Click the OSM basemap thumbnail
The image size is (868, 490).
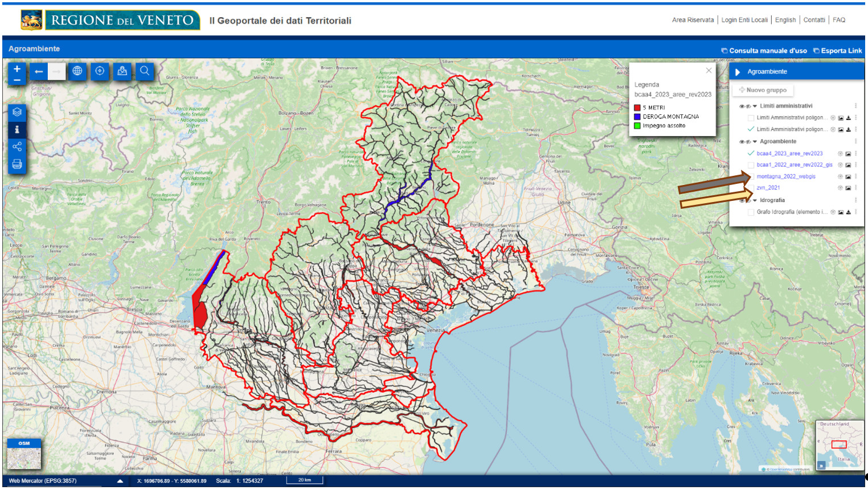click(x=24, y=454)
